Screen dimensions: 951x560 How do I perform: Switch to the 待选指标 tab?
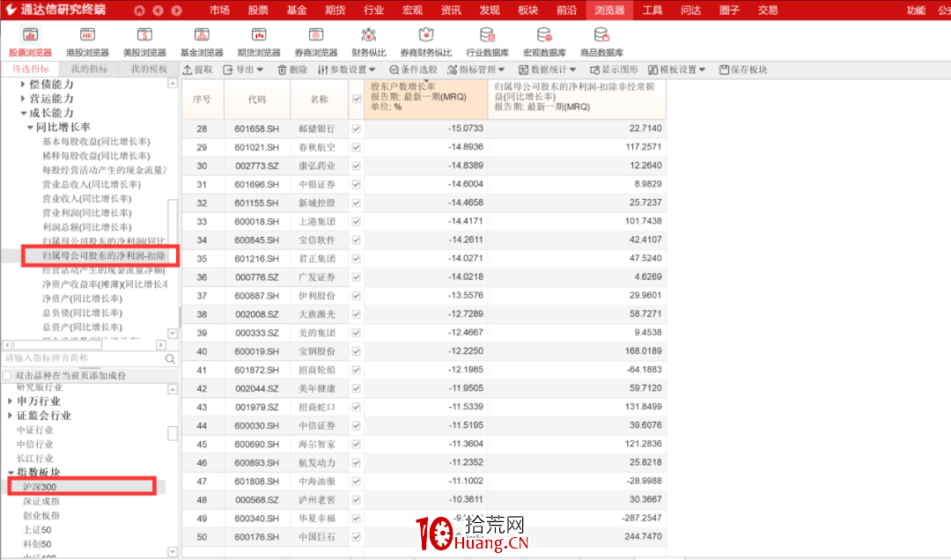tap(30, 70)
